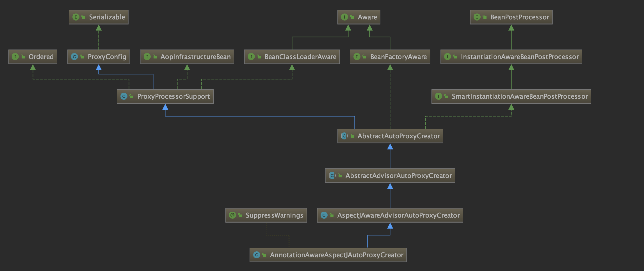
Task: Click the arrowhead pointing into ProxyProcessorSupport
Action: 165,107
